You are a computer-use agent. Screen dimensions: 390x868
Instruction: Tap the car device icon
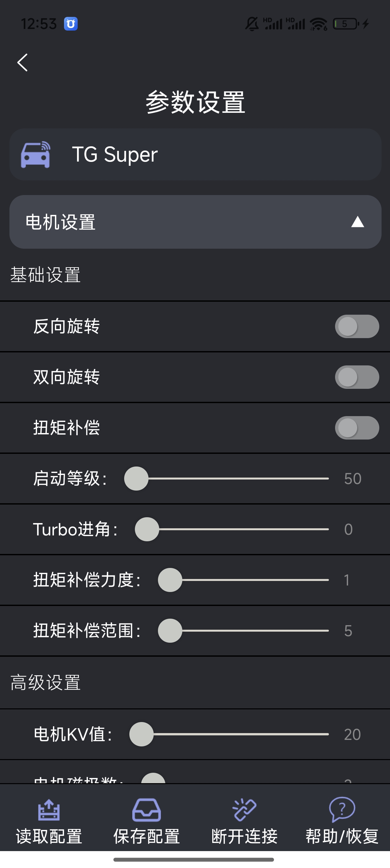pyautogui.click(x=35, y=155)
